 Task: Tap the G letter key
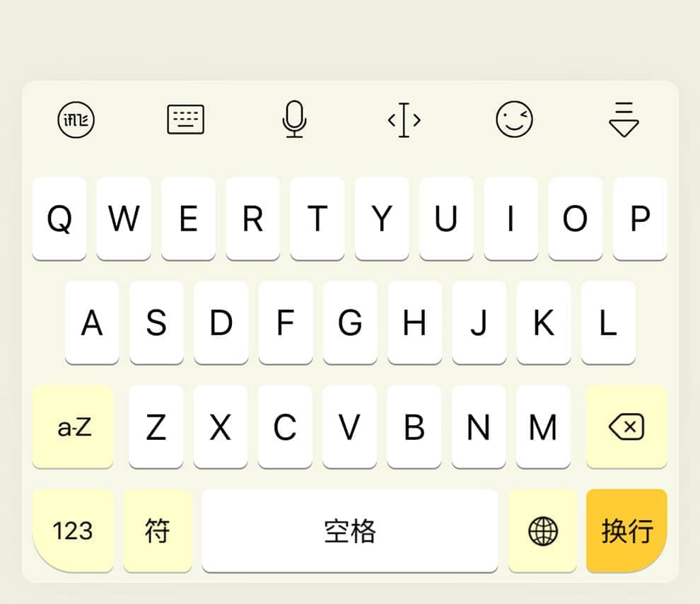(350, 323)
